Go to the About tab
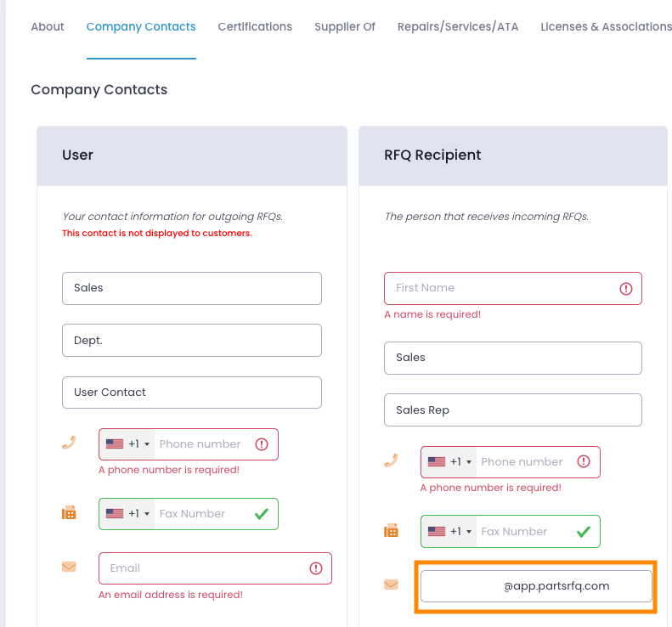The height and width of the screenshot is (627, 672). pyautogui.click(x=47, y=26)
